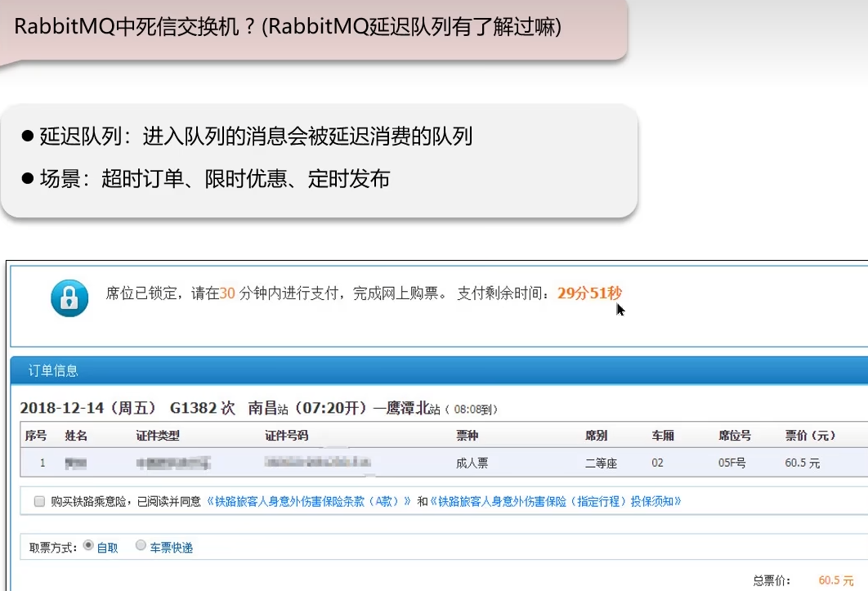Viewport: 868px width, 591px height.
Task: Click the 票价（元） column header
Action: tap(811, 436)
